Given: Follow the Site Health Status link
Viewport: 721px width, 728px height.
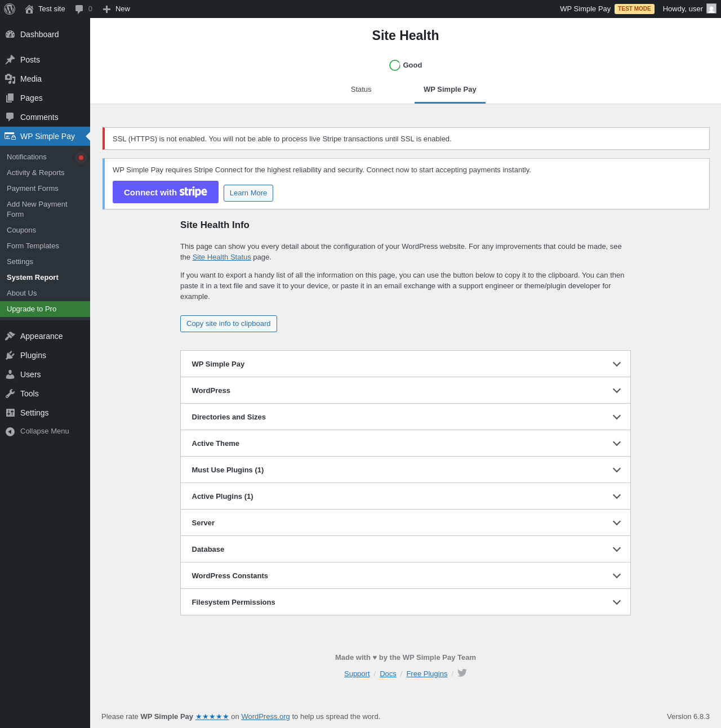Looking at the screenshot, I should coord(222,257).
